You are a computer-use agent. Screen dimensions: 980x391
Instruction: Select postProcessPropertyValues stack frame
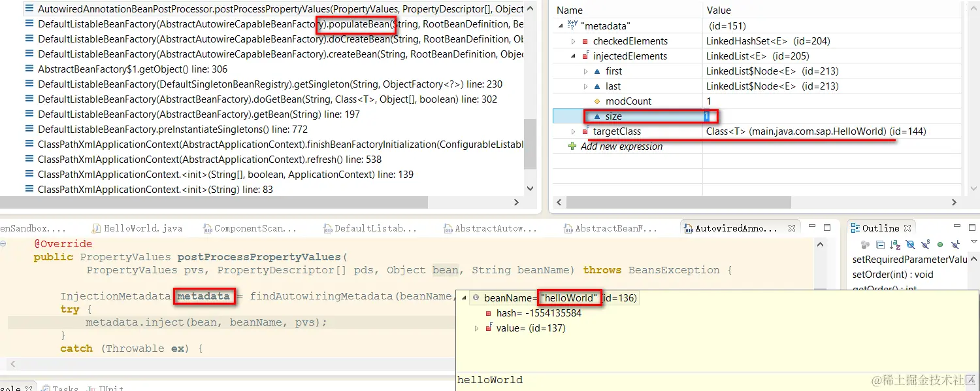[x=274, y=9]
